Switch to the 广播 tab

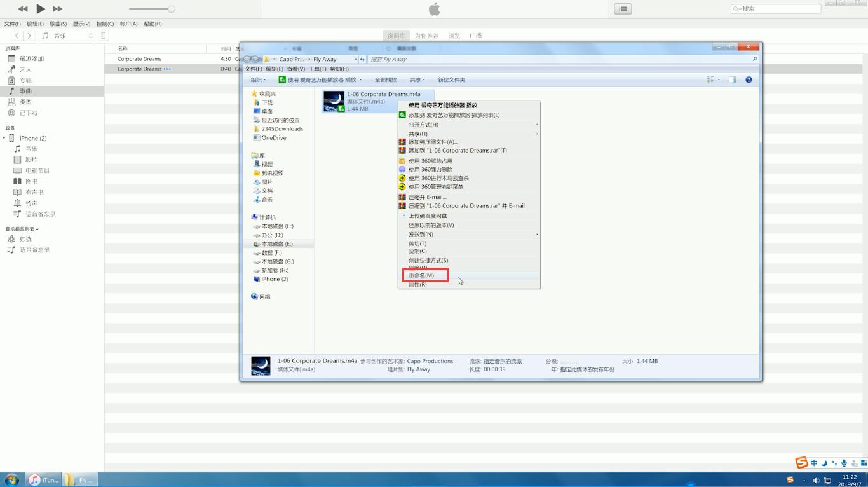pos(475,36)
